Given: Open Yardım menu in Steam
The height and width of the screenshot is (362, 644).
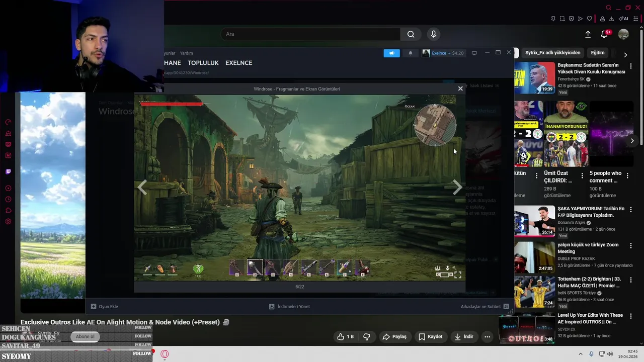Looking at the screenshot, I should pyautogui.click(x=186, y=53).
